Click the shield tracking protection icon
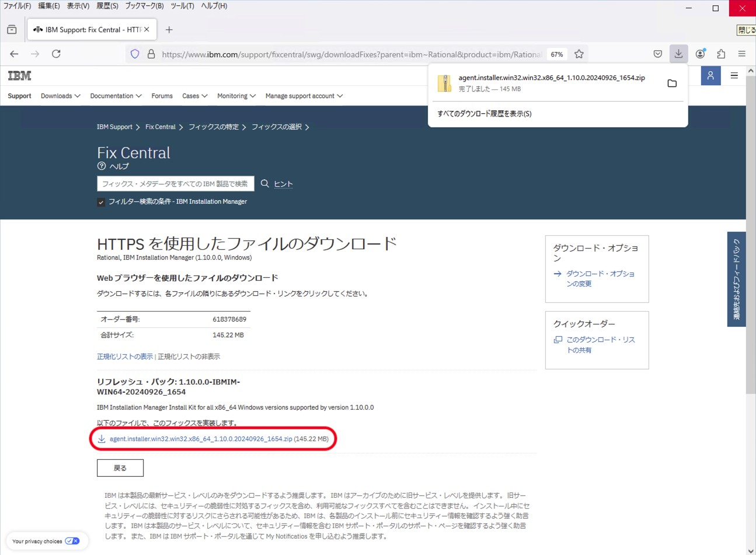Screen dimensions: 756x555 (135, 53)
